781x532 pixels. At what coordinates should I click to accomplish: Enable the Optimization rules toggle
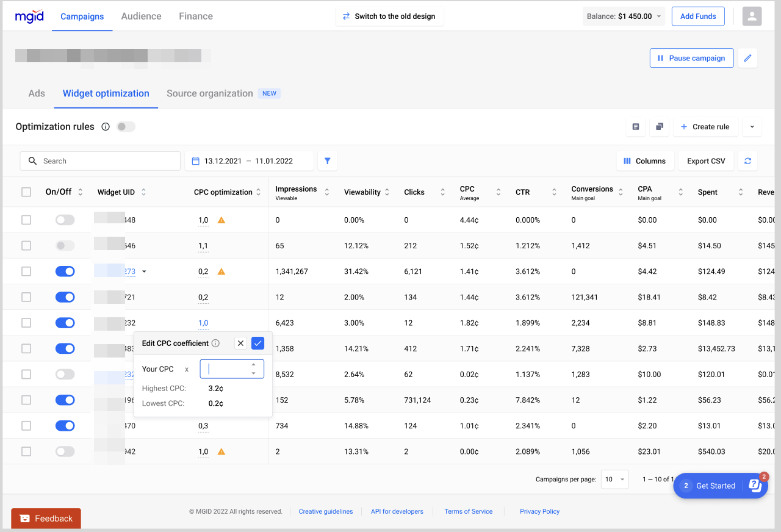[126, 126]
